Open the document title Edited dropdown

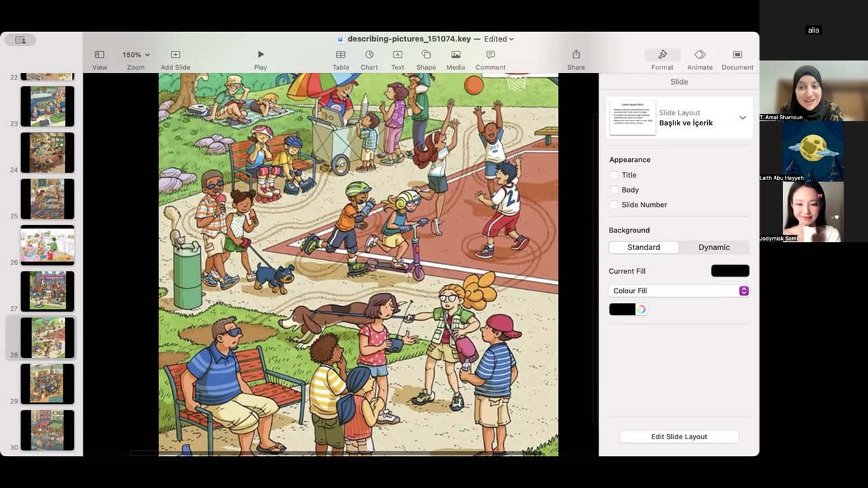tap(499, 39)
